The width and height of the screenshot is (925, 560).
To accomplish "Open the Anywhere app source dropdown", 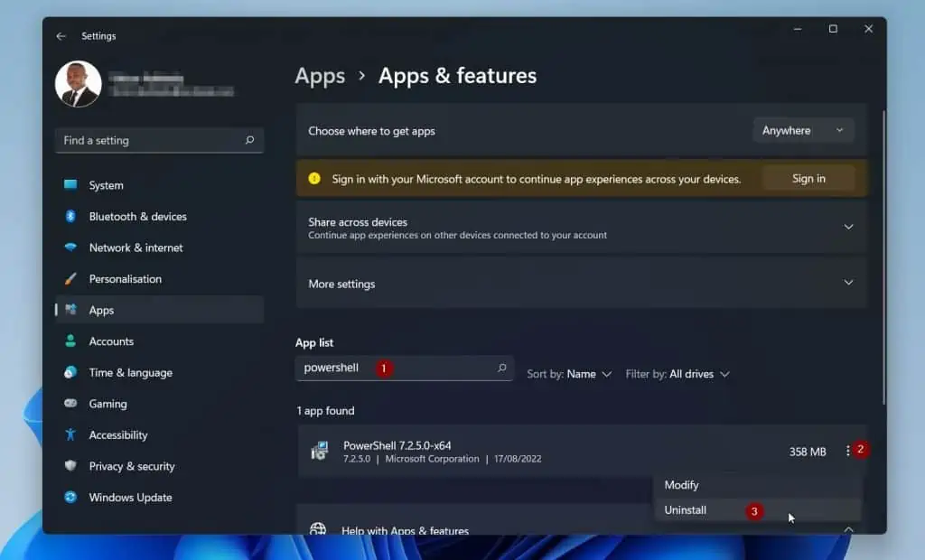I will pyautogui.click(x=803, y=130).
